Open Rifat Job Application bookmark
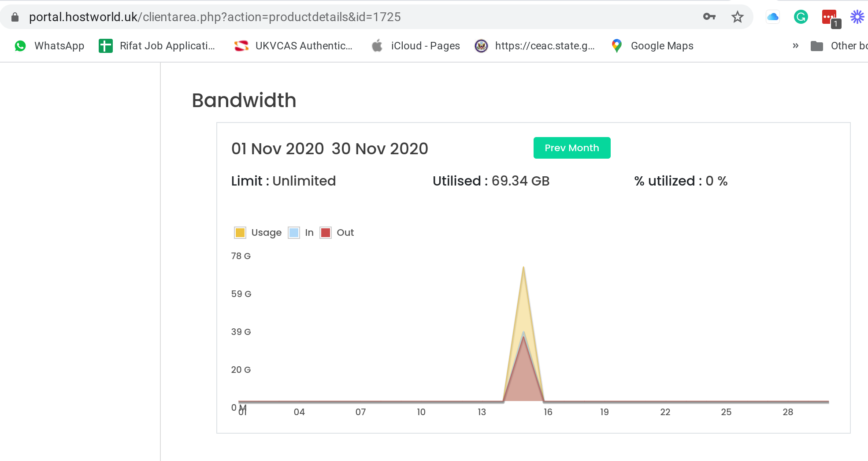This screenshot has width=868, height=461. [157, 46]
